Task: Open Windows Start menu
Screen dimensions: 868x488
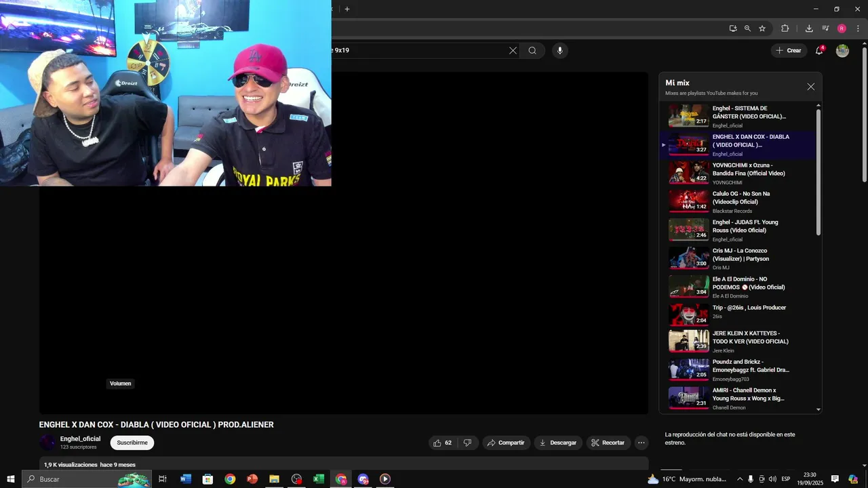Action: point(10,479)
